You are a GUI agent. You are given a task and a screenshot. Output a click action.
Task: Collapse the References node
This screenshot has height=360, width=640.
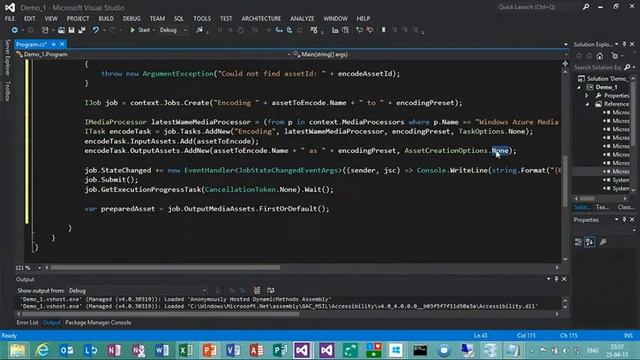tap(587, 104)
